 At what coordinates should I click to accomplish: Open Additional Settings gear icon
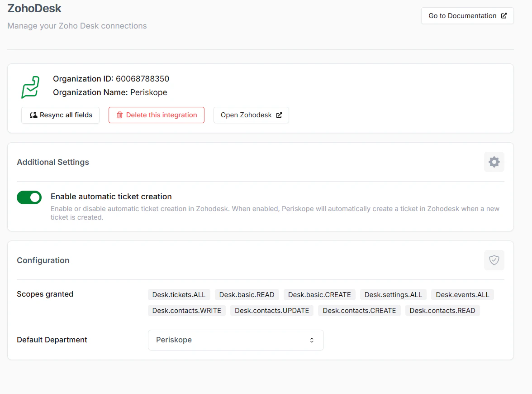494,162
